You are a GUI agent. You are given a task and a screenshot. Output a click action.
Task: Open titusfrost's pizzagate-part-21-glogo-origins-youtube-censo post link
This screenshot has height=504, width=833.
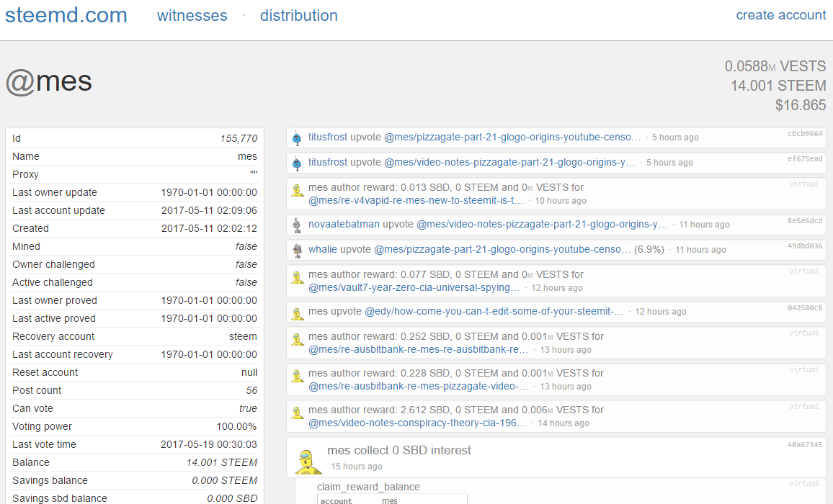coord(512,137)
